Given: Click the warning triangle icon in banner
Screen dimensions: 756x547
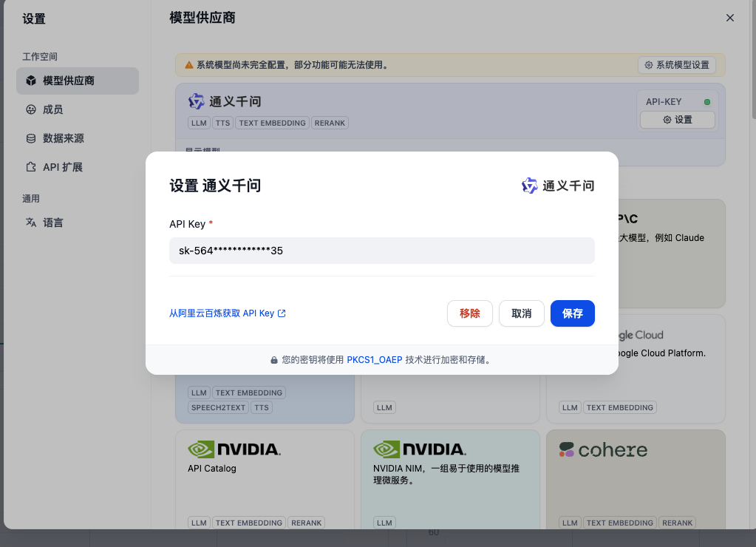Looking at the screenshot, I should tap(189, 65).
